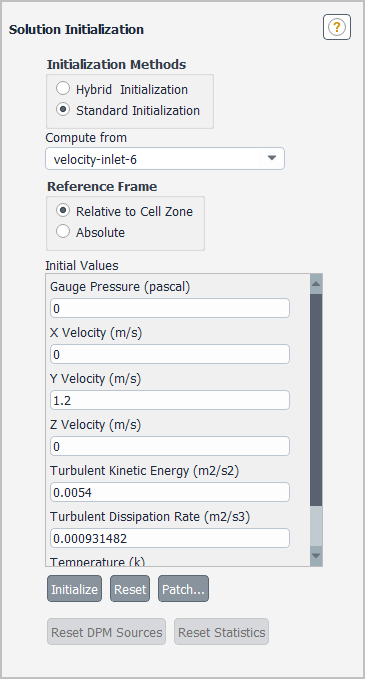Click the Initial Values scrollbar up arrow
This screenshot has width=365, height=679.
[x=316, y=284]
